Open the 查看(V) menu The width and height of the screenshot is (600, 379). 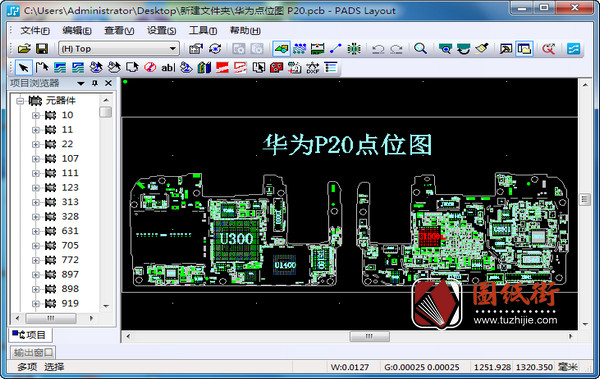tap(119, 30)
